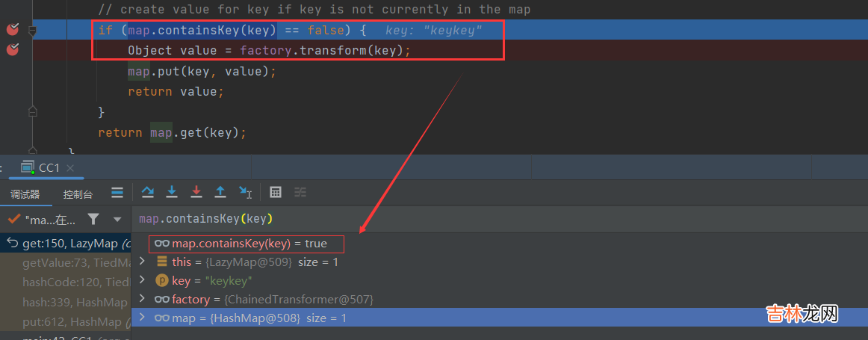Open the Evaluate Expression calculator icon
868x340 pixels.
(276, 192)
